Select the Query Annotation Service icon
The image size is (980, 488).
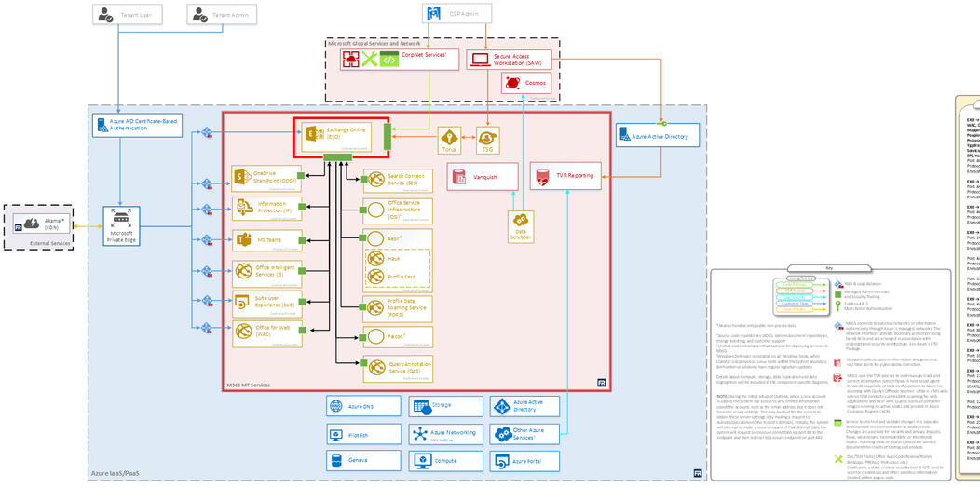pos(375,368)
